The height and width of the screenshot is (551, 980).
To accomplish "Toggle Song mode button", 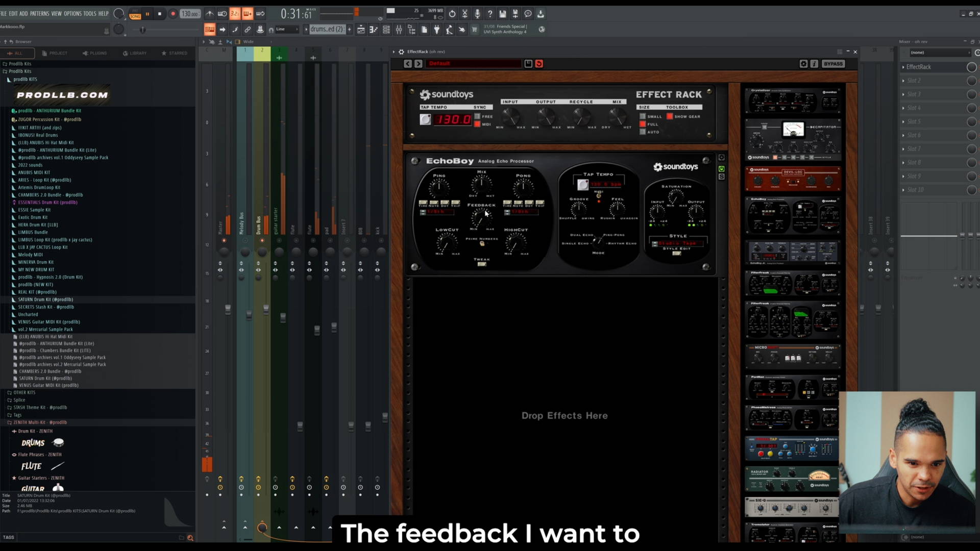I will click(x=135, y=16).
